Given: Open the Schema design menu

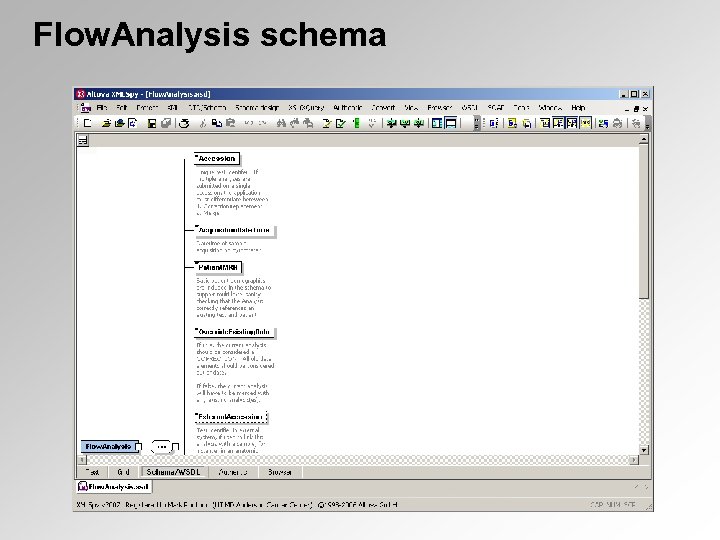Looking at the screenshot, I should click(x=257, y=108).
